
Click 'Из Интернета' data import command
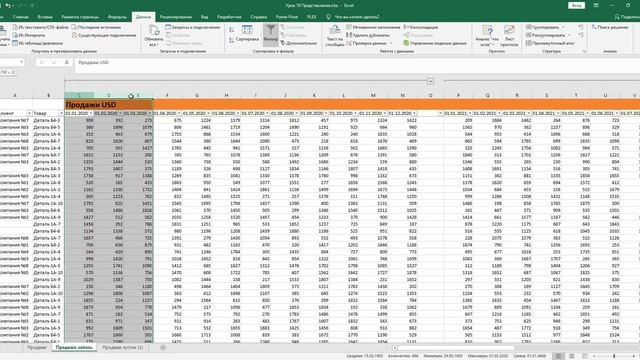(29, 35)
